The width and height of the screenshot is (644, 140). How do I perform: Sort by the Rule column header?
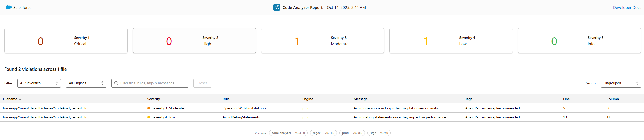pos(226,99)
